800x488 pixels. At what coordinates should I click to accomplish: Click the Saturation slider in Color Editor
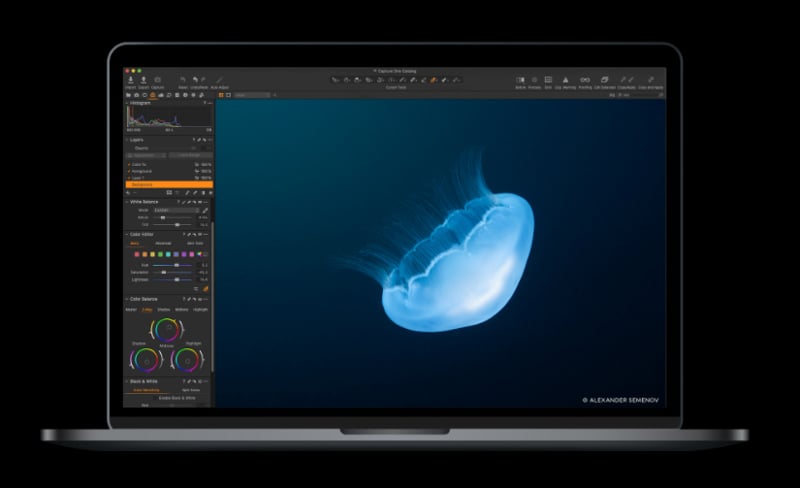click(x=173, y=272)
